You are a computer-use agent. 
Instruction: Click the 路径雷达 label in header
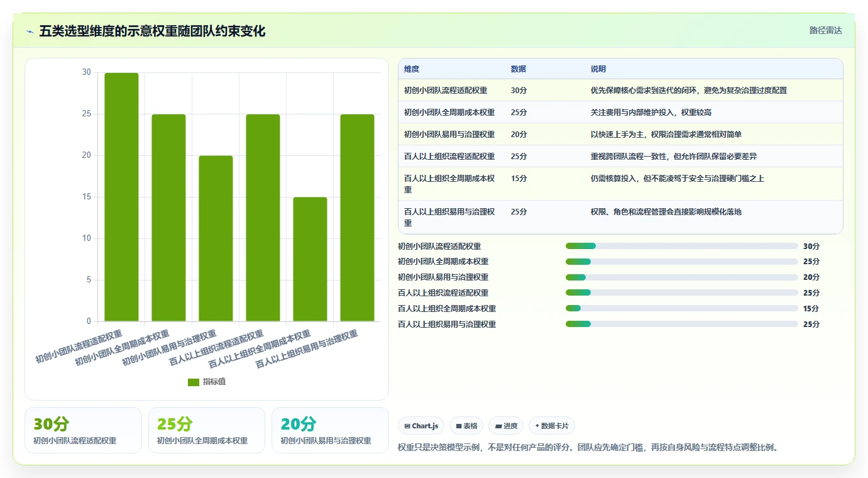click(x=825, y=30)
